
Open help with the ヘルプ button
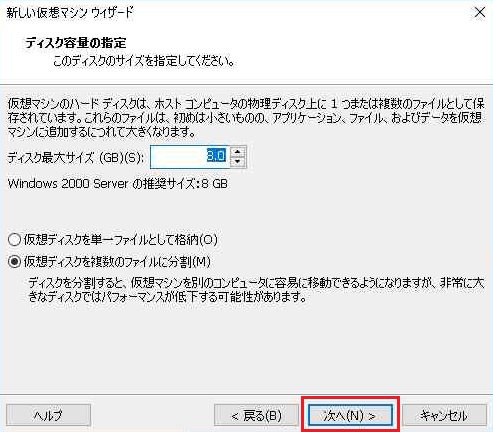48,415
